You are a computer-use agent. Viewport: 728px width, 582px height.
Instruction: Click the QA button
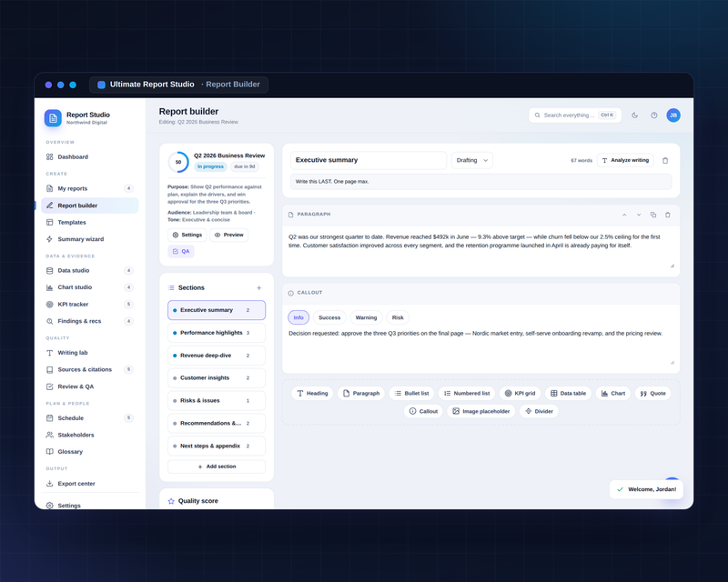point(181,251)
